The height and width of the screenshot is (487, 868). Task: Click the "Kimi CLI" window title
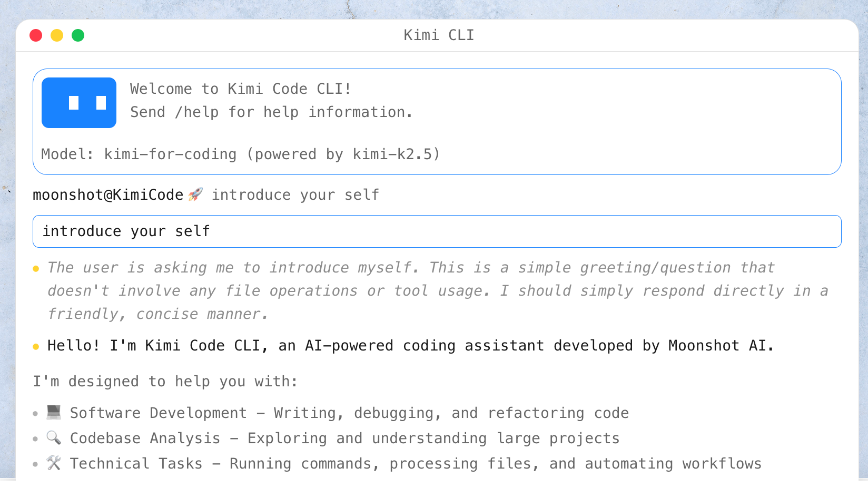438,35
